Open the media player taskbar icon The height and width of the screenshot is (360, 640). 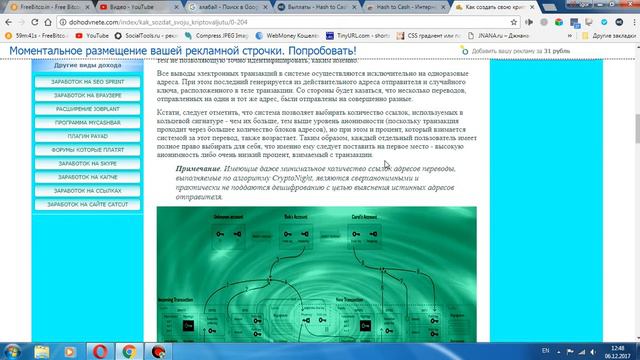tap(69, 351)
